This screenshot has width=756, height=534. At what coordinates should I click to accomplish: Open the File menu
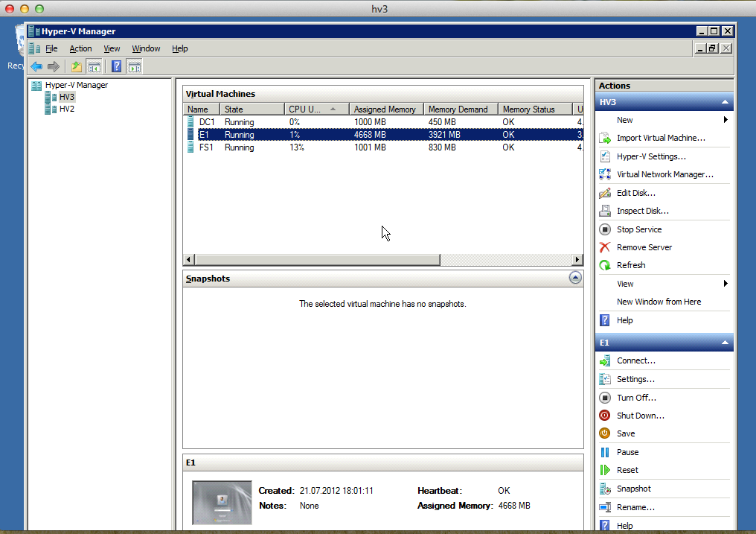51,48
